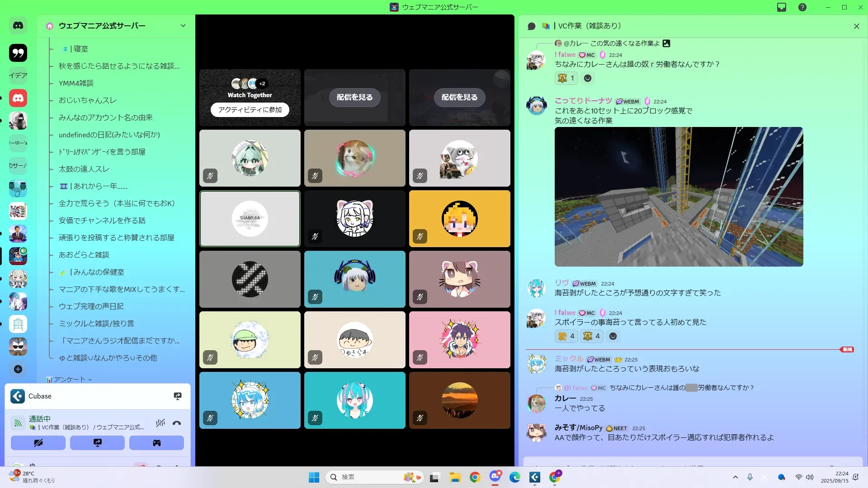
Task: Expand the ウェブマニア公式サーバー server menu
Action: tap(183, 26)
